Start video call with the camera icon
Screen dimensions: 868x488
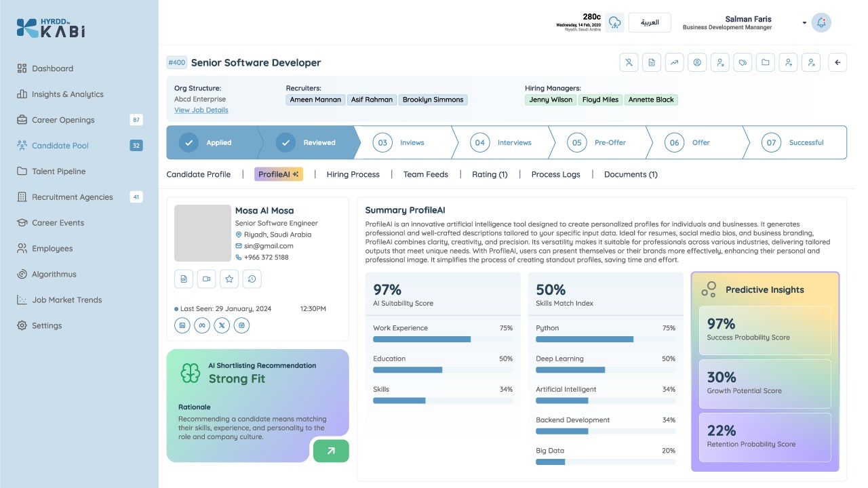[206, 279]
